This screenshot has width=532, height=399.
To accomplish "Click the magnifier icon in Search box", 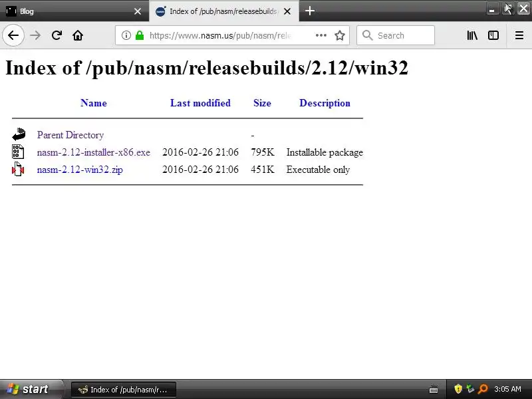I will pyautogui.click(x=368, y=35).
